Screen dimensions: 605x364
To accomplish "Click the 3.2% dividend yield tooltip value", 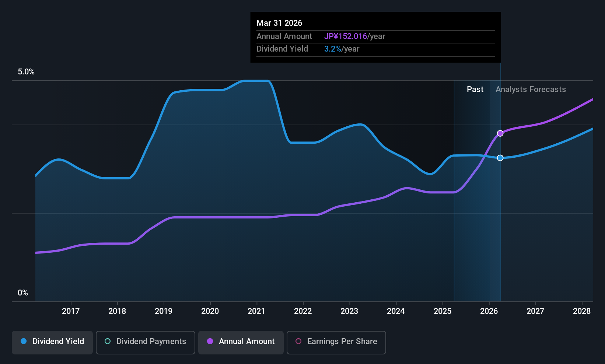I will pos(333,49).
